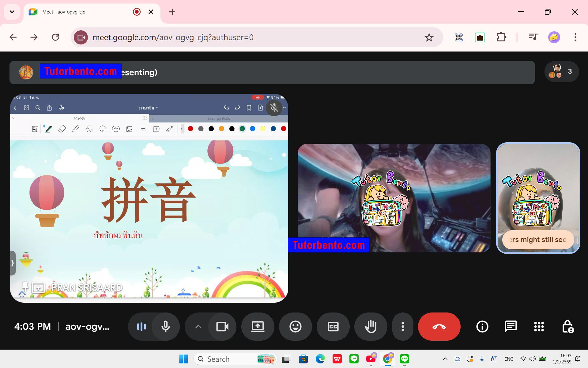This screenshot has height=368, width=588.
Task: Turn off the camera
Action: (222, 327)
